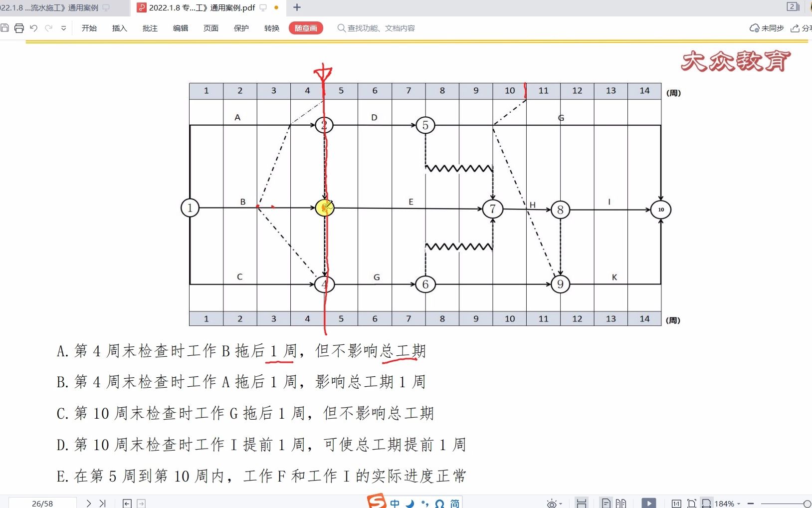Open the 开始 menu tab
The width and height of the screenshot is (812, 508).
point(89,28)
